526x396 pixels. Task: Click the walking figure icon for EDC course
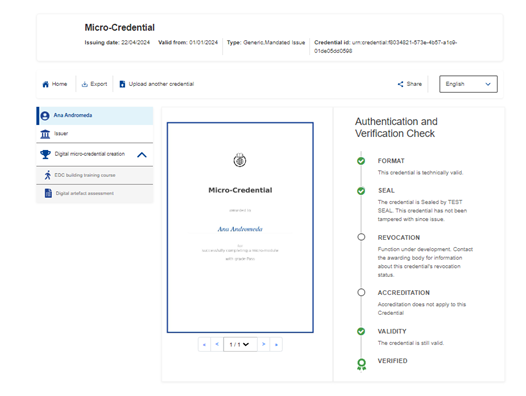48,175
